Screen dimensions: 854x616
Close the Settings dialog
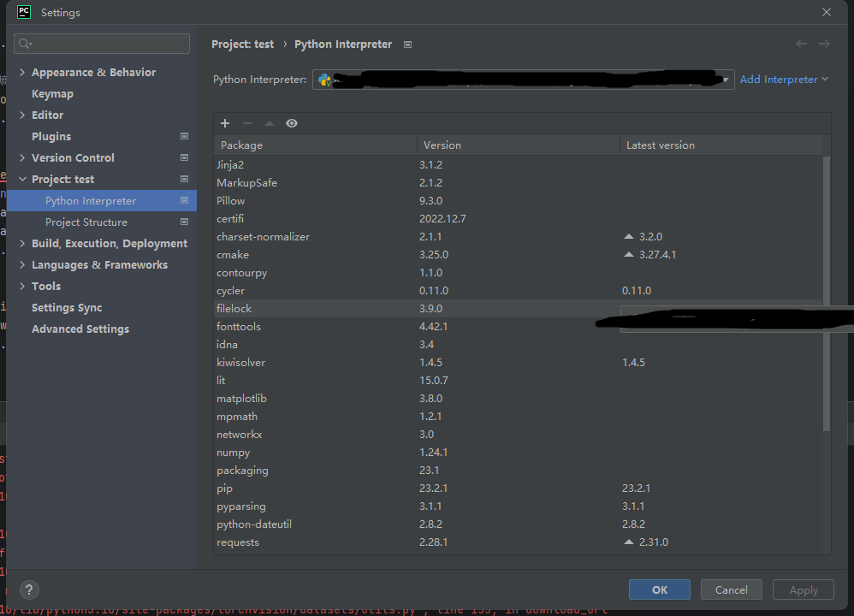click(x=827, y=12)
